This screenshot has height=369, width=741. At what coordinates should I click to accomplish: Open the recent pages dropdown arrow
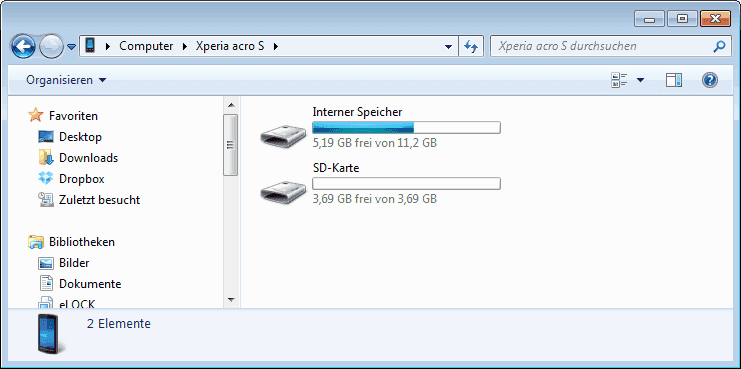point(71,47)
